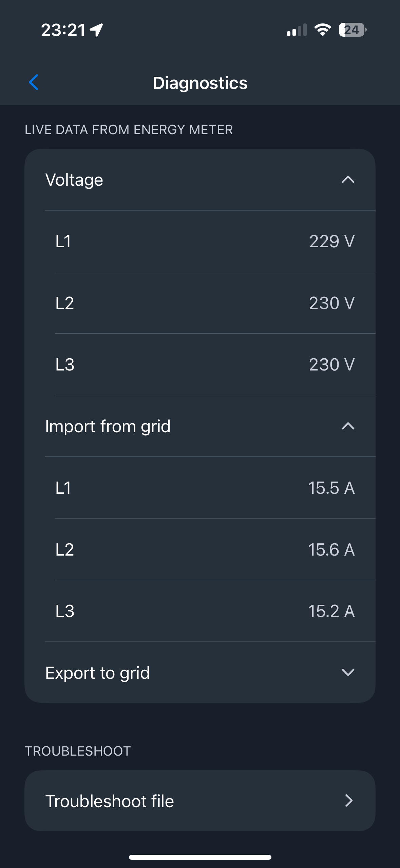Tap the blue back arrow icon
Image resolution: width=400 pixels, height=868 pixels.
34,82
